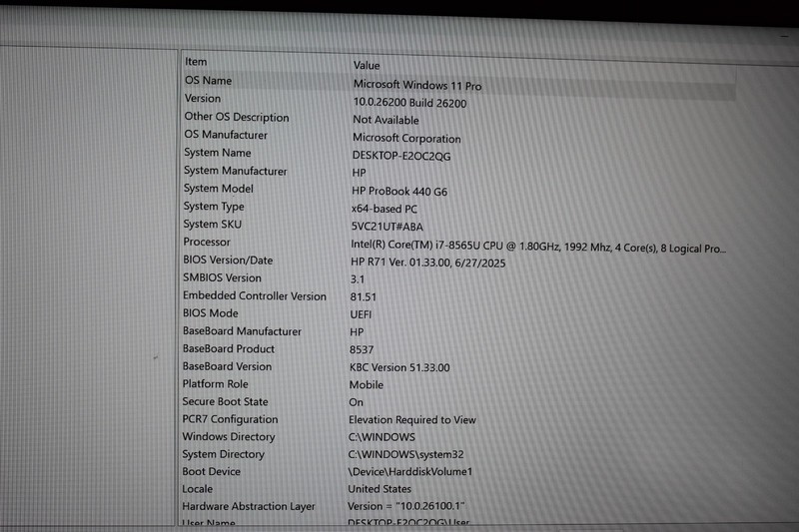The height and width of the screenshot is (532, 799).
Task: Select the '8537' baseboard product value
Action: (362, 349)
